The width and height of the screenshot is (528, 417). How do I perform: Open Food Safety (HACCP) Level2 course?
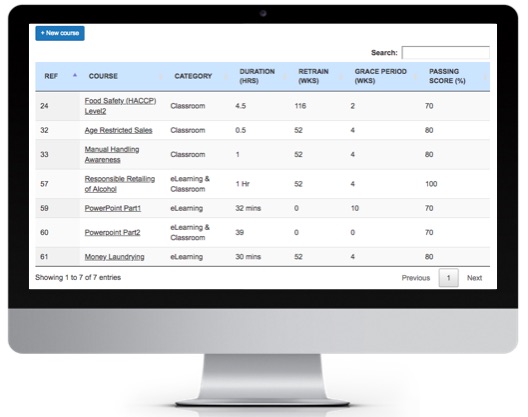120,106
